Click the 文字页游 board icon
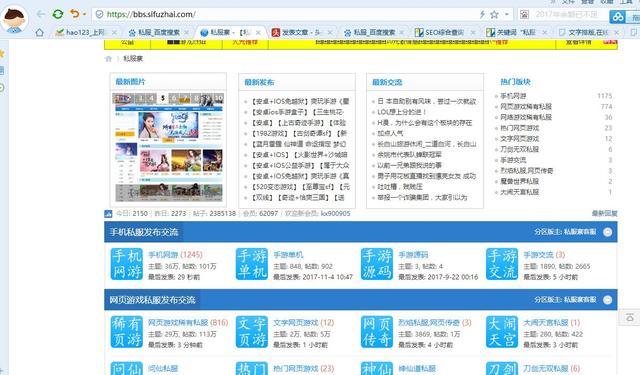This screenshot has width=640, height=375. (x=252, y=332)
